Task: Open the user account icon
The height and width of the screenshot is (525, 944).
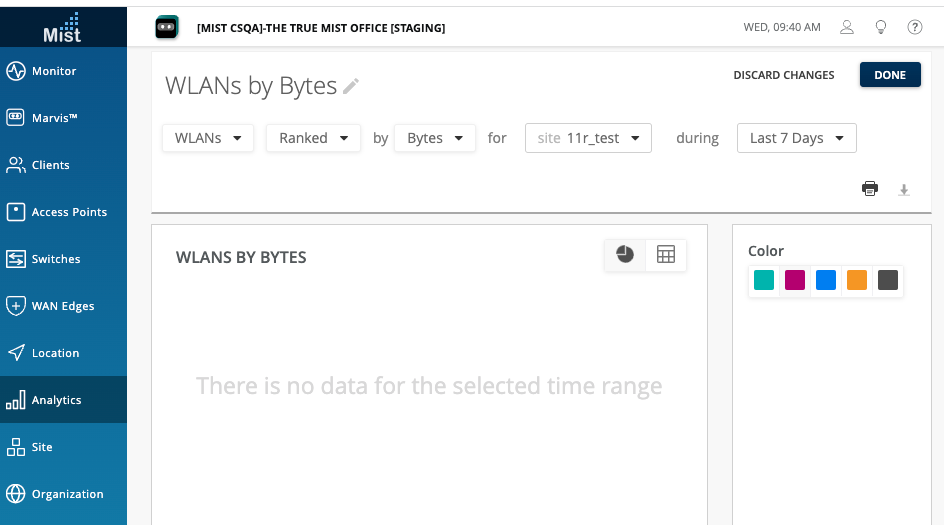Action: [x=847, y=28]
